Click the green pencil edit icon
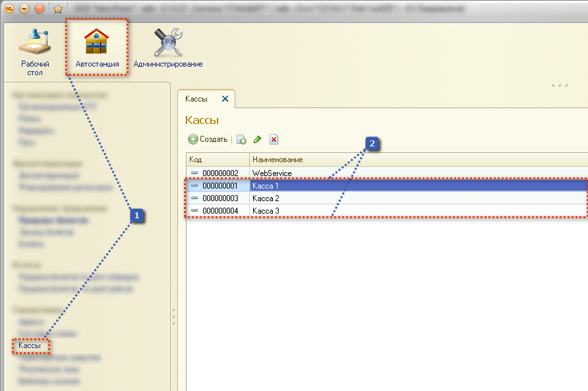The height and width of the screenshot is (391, 588). (258, 139)
